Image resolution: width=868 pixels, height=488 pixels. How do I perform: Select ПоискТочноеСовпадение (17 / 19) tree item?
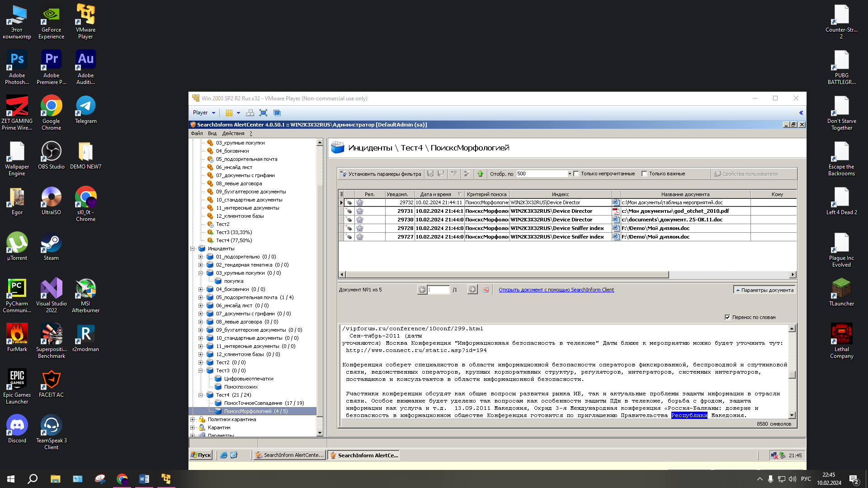tap(264, 403)
